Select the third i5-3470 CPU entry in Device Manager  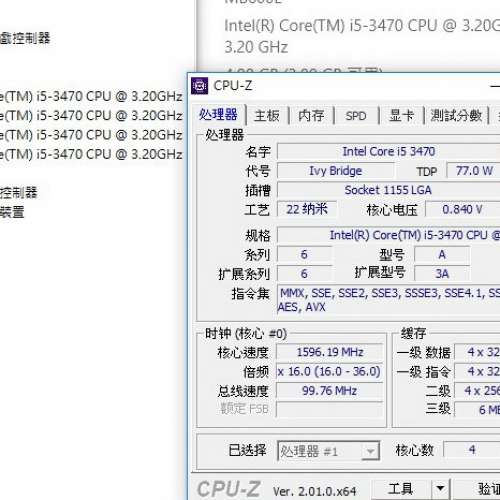[91, 135]
